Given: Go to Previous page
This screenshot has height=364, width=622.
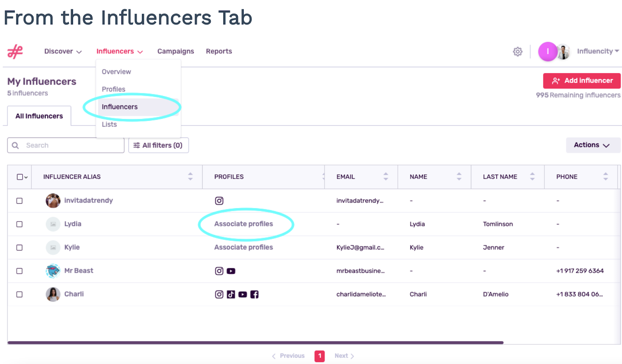Looking at the screenshot, I should 288,356.
